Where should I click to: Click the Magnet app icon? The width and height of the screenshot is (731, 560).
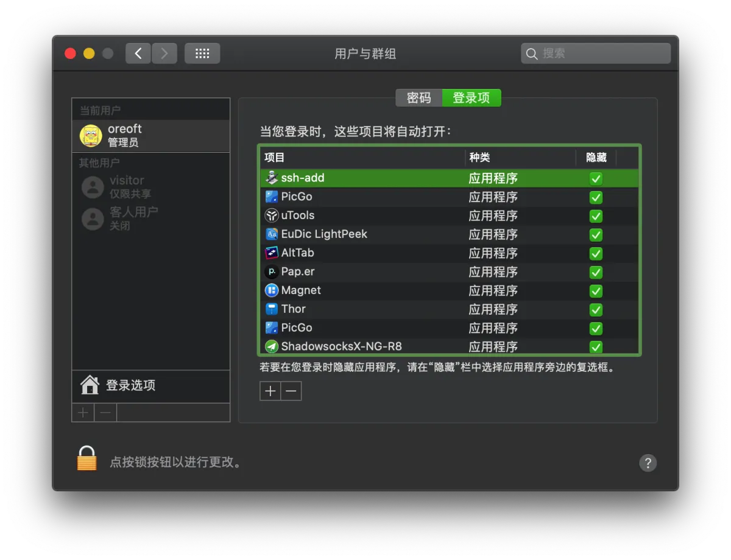(x=272, y=290)
